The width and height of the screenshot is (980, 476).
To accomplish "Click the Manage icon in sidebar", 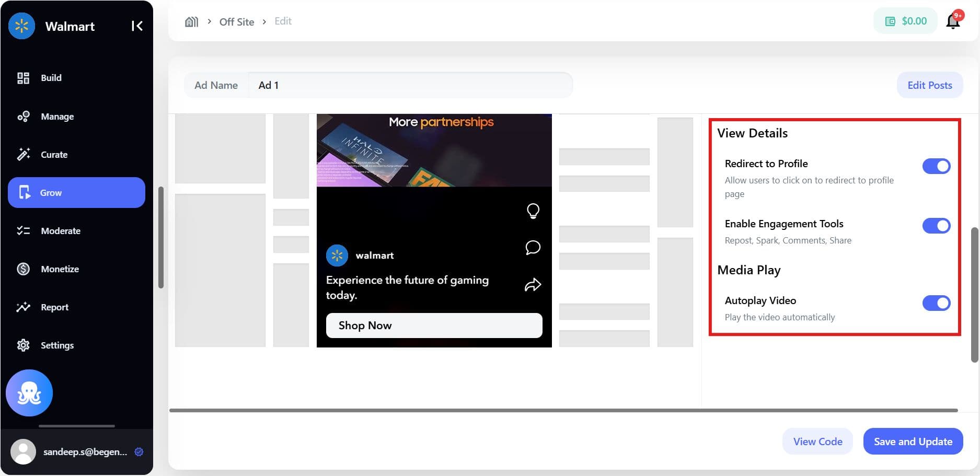I will click(23, 117).
